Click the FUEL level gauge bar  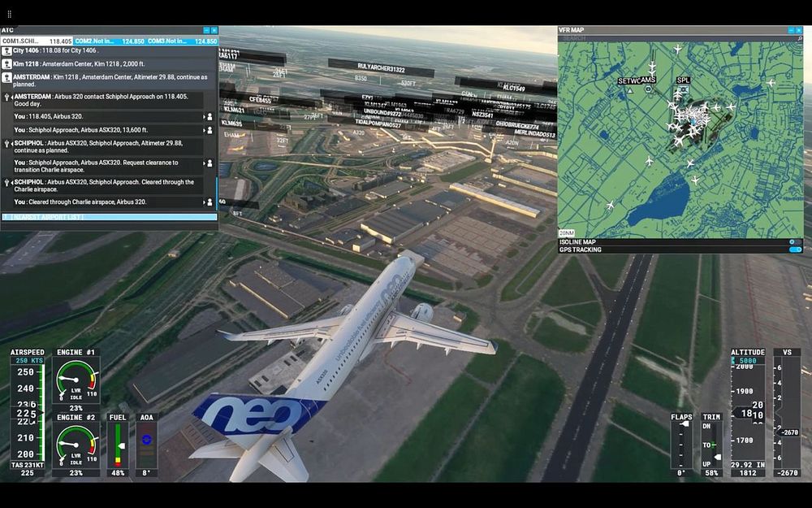pos(118,445)
